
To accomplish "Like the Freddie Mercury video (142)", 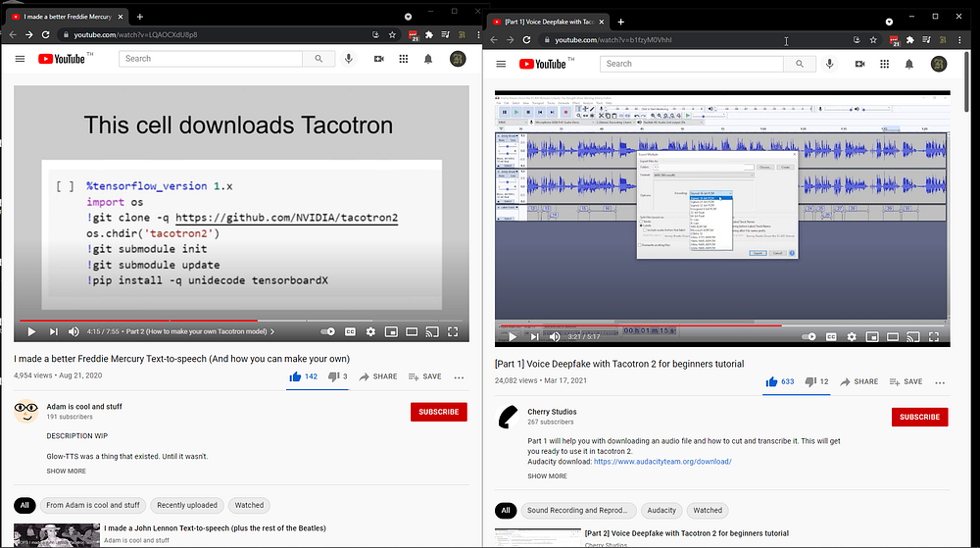I will point(303,376).
